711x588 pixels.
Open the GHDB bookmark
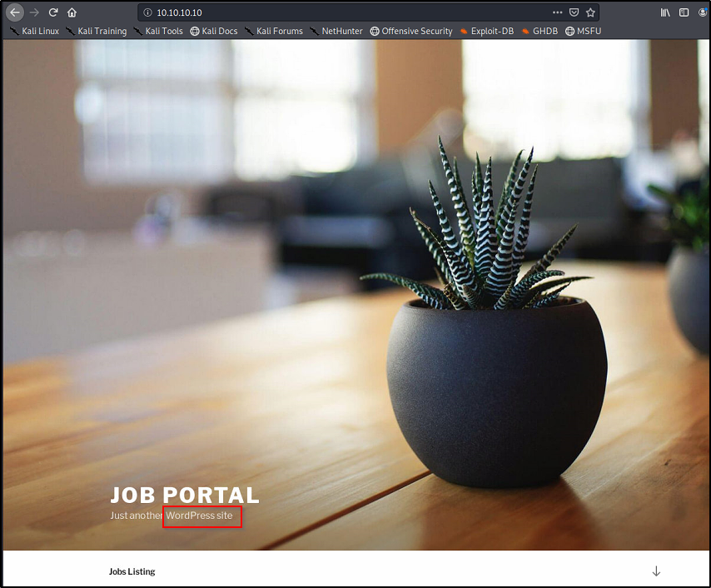click(x=539, y=31)
